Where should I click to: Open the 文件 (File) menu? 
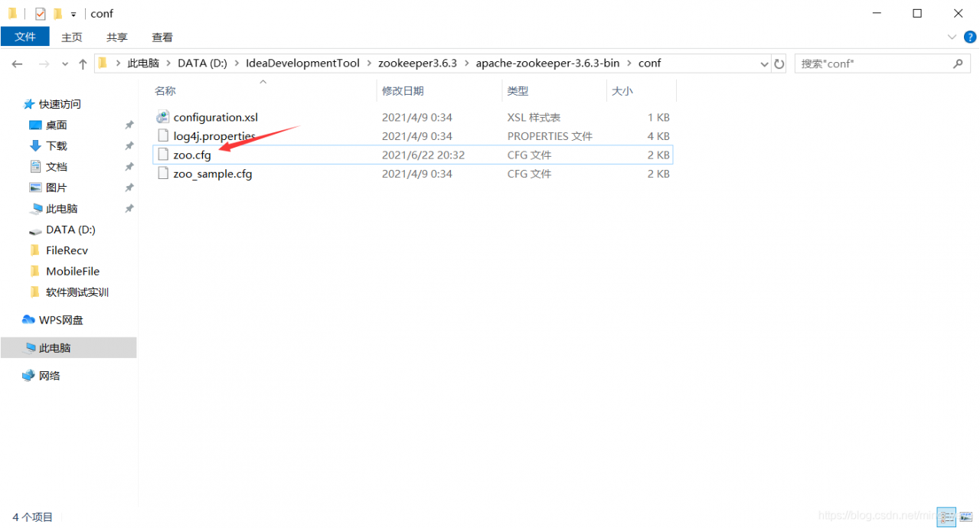[x=25, y=37]
